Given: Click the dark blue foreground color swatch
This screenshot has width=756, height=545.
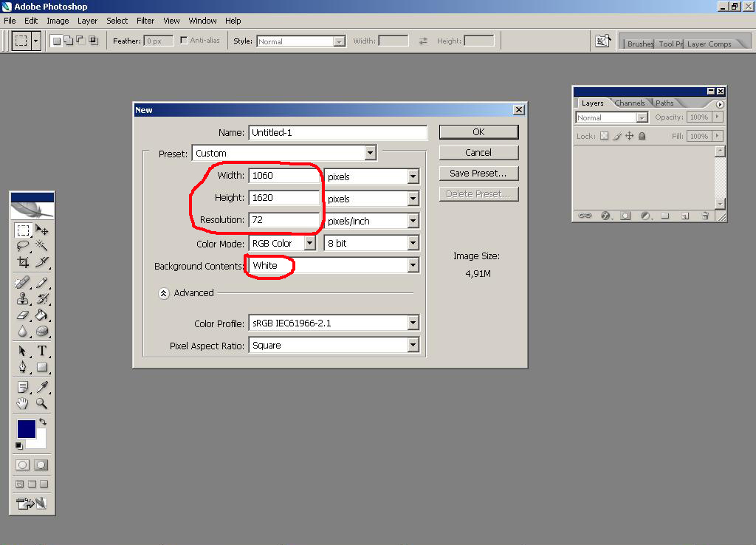Looking at the screenshot, I should tap(25, 428).
